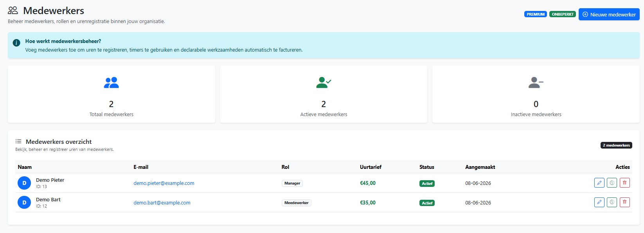Click the Inactieve medewerkers person-minus icon

[x=536, y=82]
